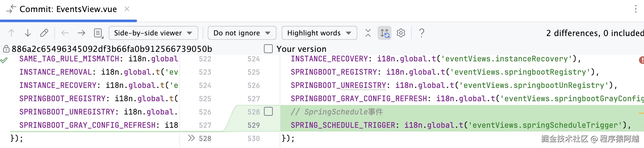Go to previous file arrow
Screen dimensions: 644x148
(x=65, y=33)
